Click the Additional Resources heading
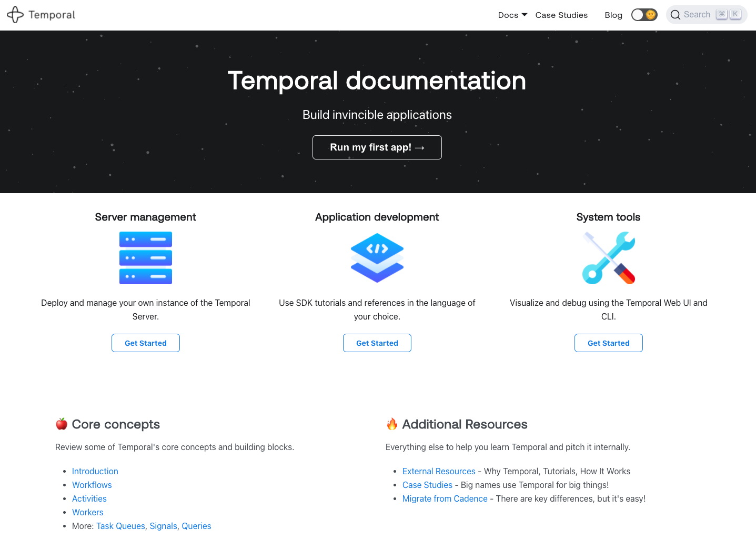Screen dimensions: 756x539 (465, 424)
